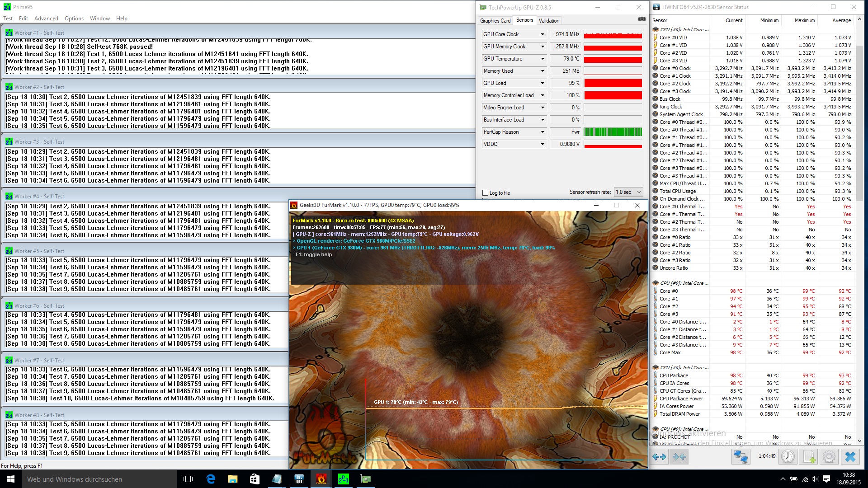Open File Explorer from taskbar
This screenshot has height=488, width=868.
click(232, 479)
